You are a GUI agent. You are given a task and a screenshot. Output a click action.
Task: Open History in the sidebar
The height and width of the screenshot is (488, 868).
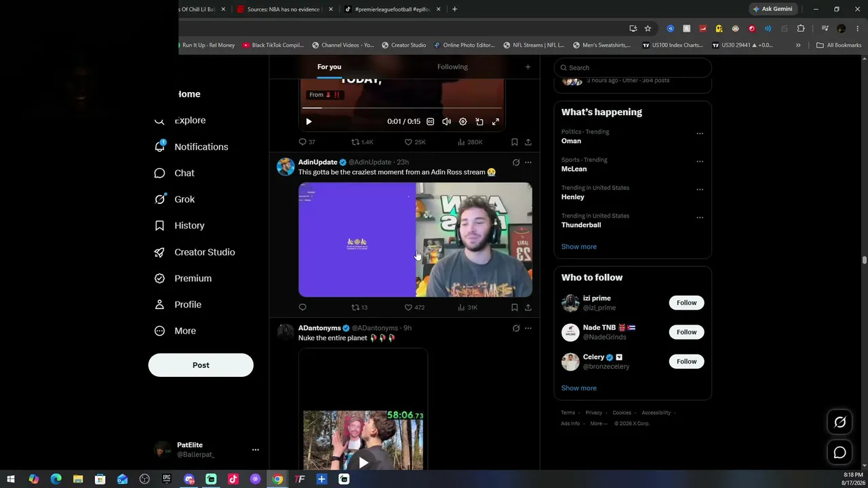tap(179, 226)
